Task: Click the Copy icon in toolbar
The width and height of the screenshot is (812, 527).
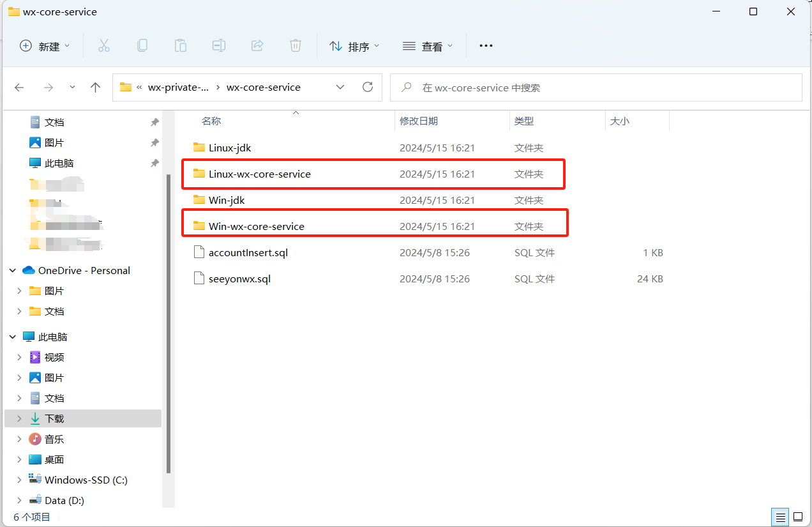Action: [142, 45]
